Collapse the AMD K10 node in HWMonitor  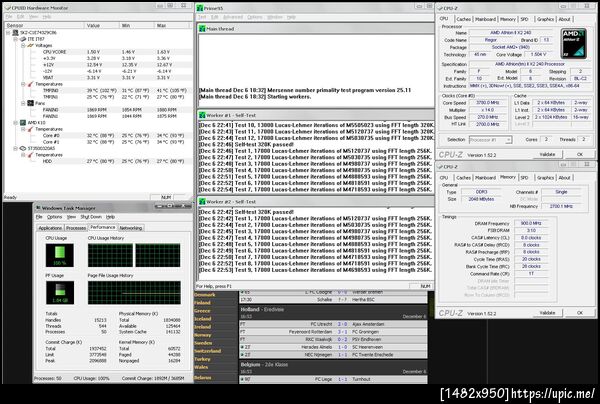pos(16,123)
